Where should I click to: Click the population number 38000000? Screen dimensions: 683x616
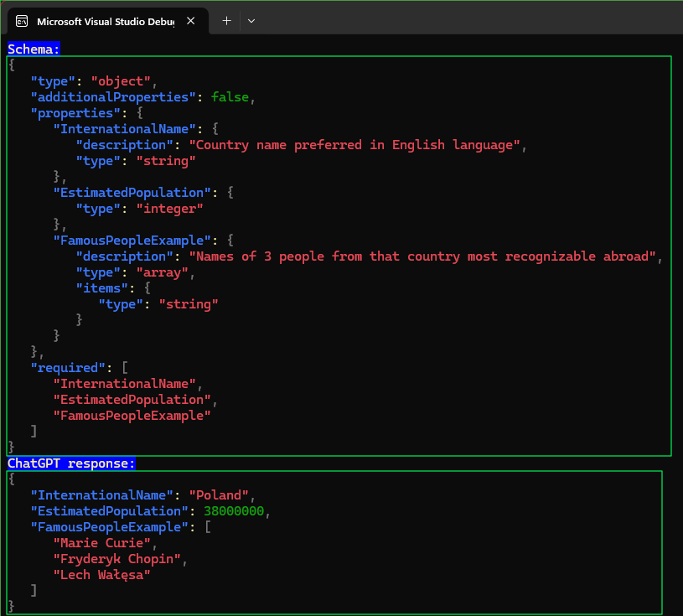pyautogui.click(x=234, y=511)
